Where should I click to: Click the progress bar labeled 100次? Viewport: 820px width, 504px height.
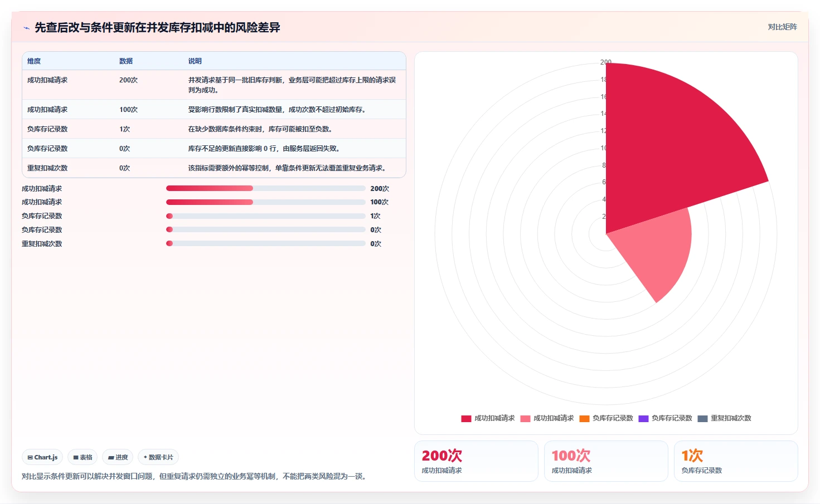pyautogui.click(x=266, y=202)
